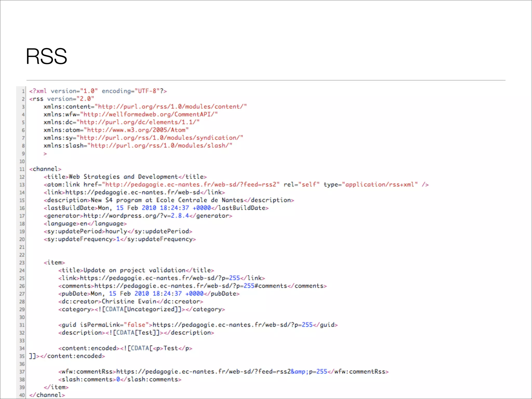Click the atom:link feed=rss2 href URL
Viewport: 532px width, 399px height.
click(x=190, y=185)
